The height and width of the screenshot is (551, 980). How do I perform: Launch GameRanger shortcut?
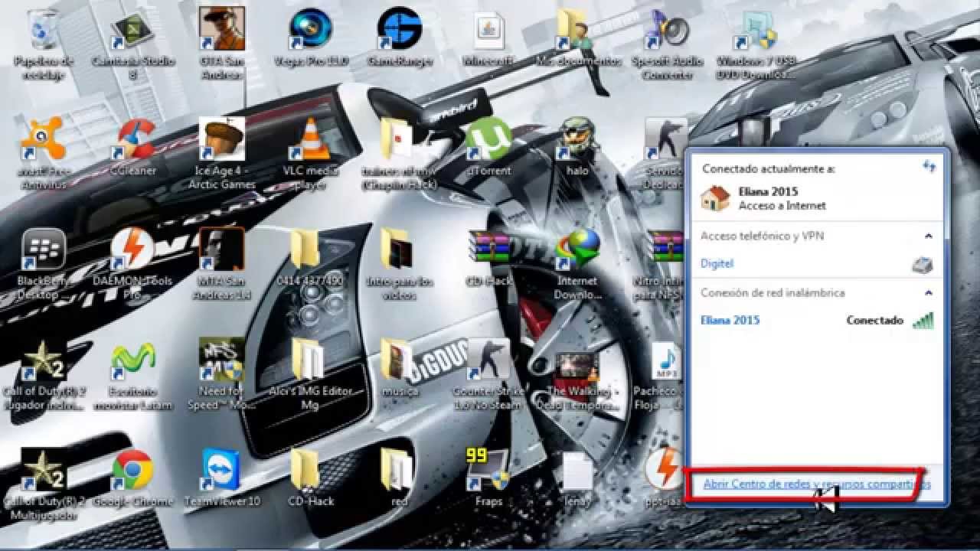[400, 38]
